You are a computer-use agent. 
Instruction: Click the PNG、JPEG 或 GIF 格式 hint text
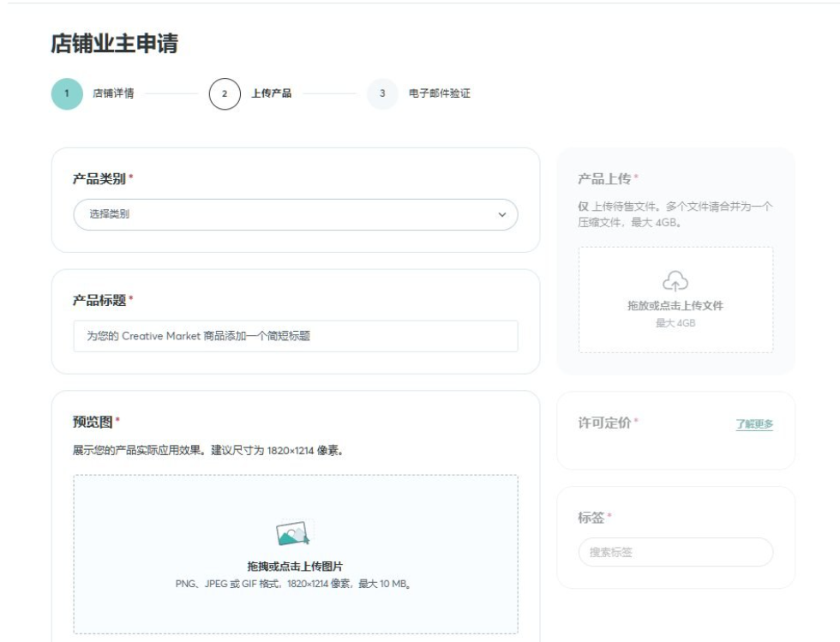coord(293,584)
